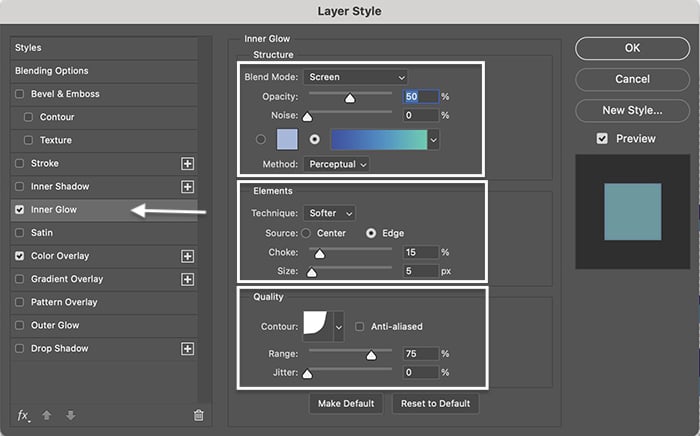The image size is (700, 436).
Task: Enable the Pattern Overlay checkbox
Action: click(x=20, y=303)
